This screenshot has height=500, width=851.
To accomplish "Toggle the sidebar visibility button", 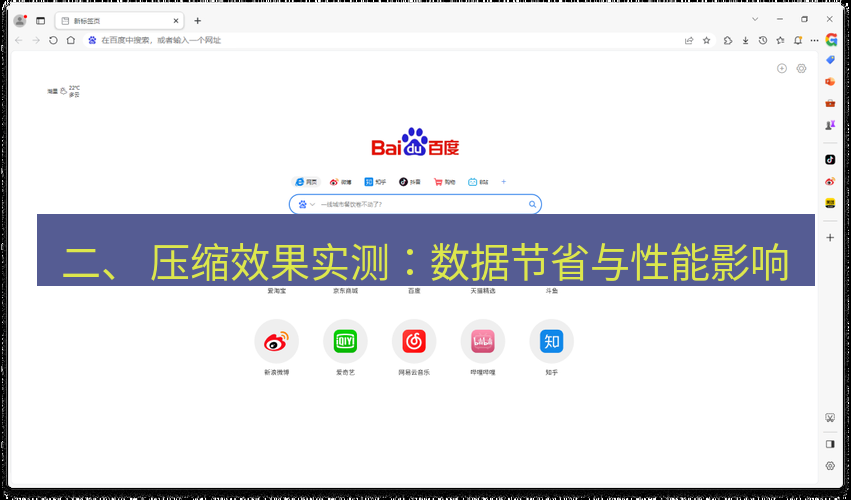I will (830, 444).
